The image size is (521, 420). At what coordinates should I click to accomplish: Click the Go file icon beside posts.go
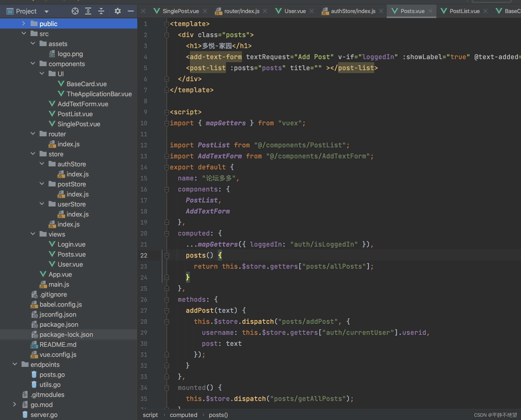coord(34,374)
